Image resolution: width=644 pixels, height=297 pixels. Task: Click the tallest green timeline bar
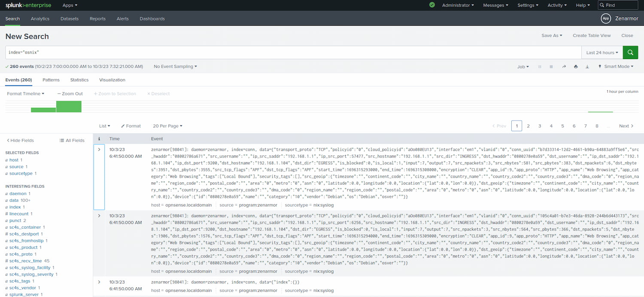pyautogui.click(x=69, y=106)
